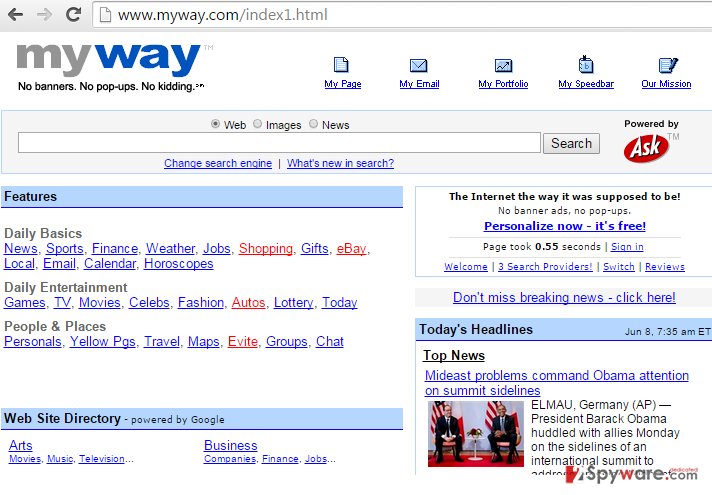712x495 pixels.
Task: Click the Our Mission notepad icon
Action: (x=668, y=65)
